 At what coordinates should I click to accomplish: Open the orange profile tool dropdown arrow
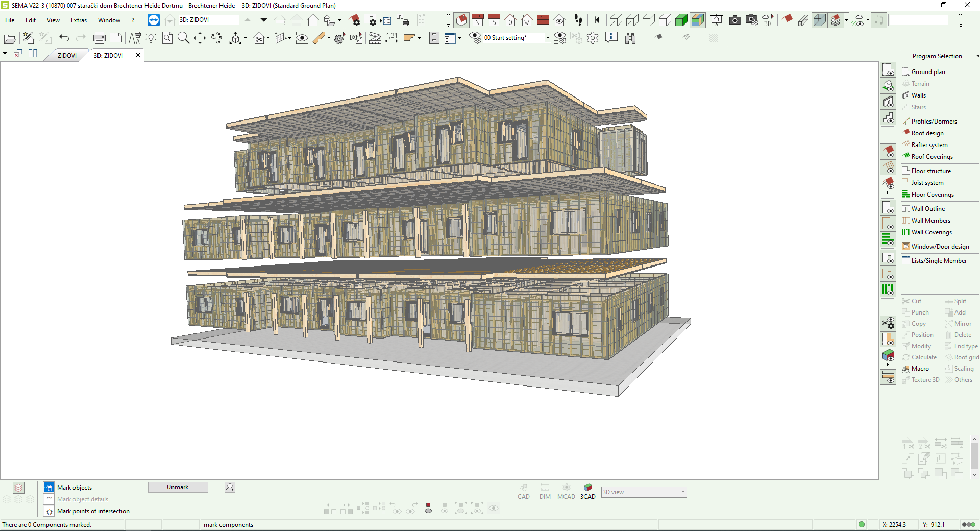pyautogui.click(x=419, y=38)
